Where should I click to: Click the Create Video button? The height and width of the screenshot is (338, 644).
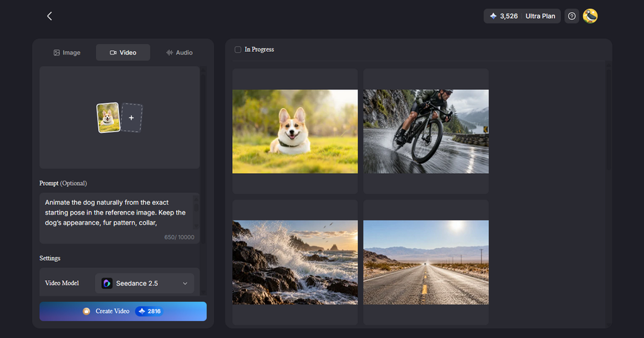pyautogui.click(x=123, y=312)
